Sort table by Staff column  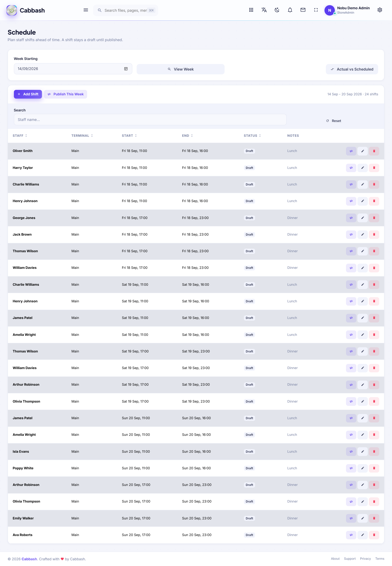tap(20, 136)
